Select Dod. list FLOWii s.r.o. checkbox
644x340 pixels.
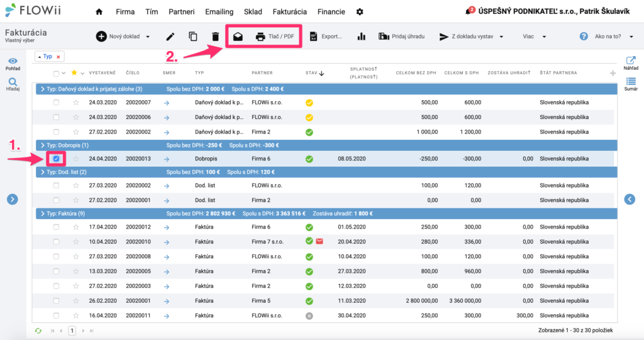coord(56,185)
